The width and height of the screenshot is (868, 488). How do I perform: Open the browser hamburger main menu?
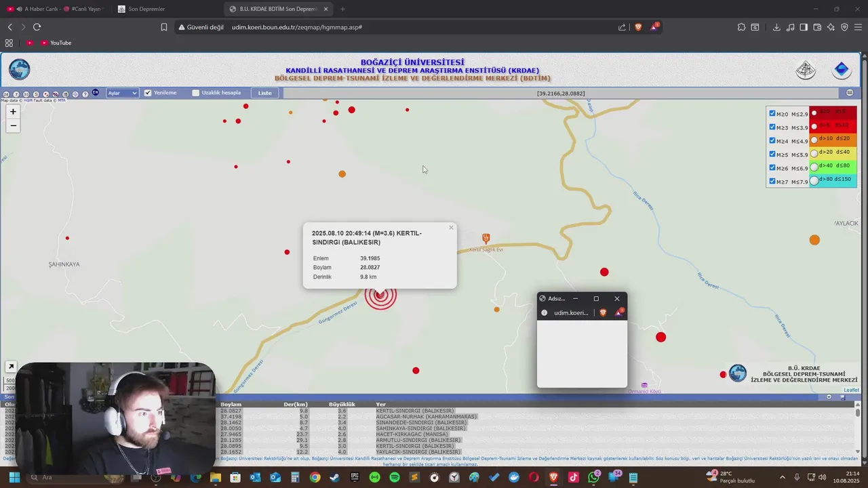pyautogui.click(x=859, y=27)
